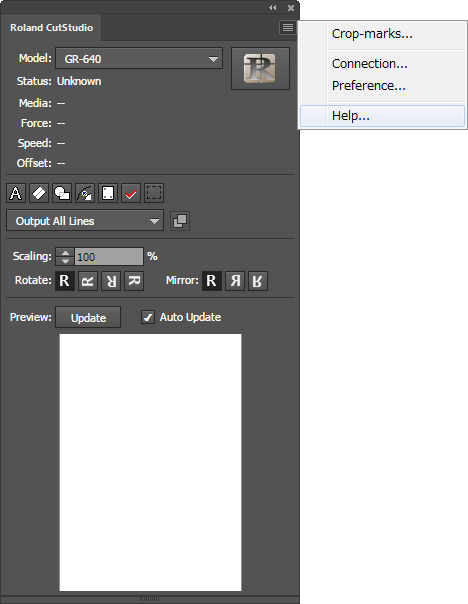Select the horizontally mirrored R option
Screen dimensions: 468x604
[x=235, y=281]
